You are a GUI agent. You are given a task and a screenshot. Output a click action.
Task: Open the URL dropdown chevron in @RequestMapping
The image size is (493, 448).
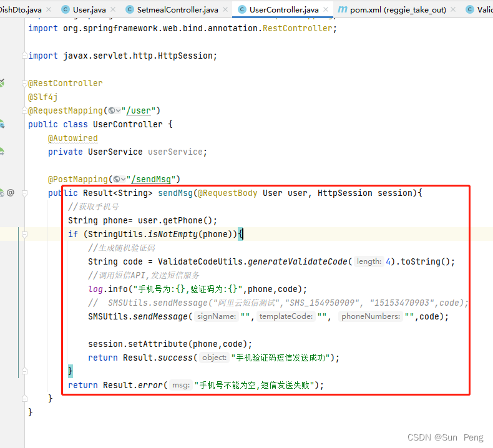[x=118, y=111]
